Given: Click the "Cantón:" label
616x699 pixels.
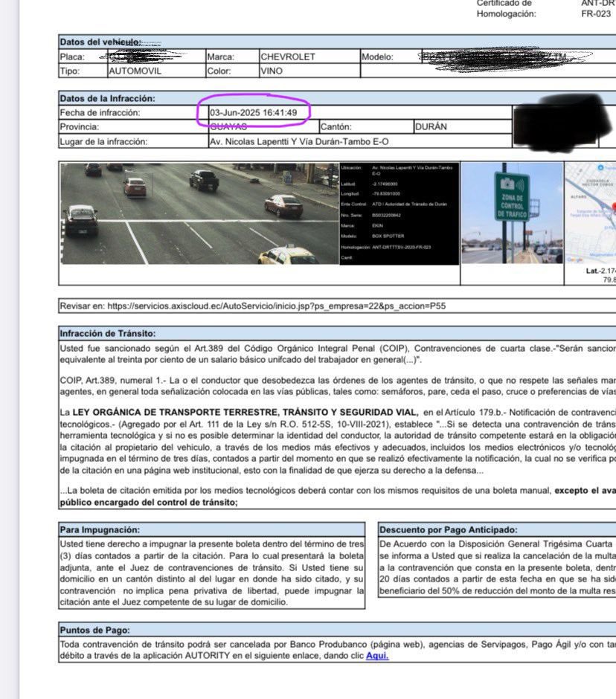Looking at the screenshot, I should (336, 127).
